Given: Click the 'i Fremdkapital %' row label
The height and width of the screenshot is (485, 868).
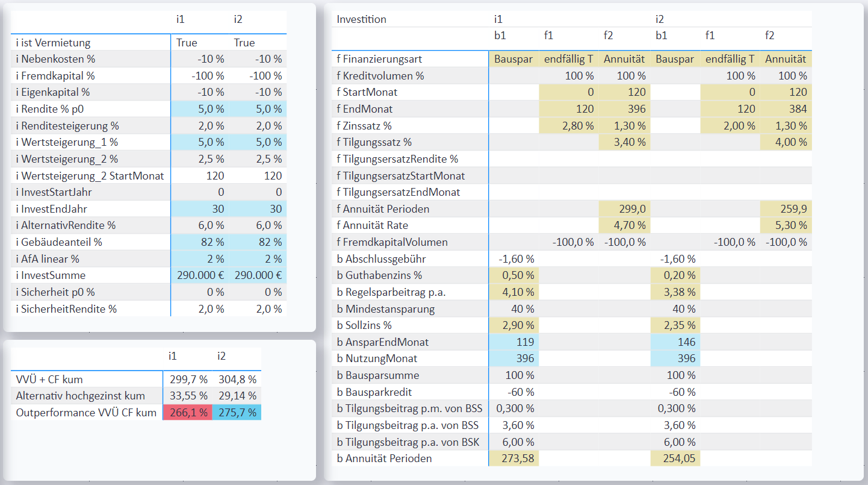Looking at the screenshot, I should click(x=55, y=76).
